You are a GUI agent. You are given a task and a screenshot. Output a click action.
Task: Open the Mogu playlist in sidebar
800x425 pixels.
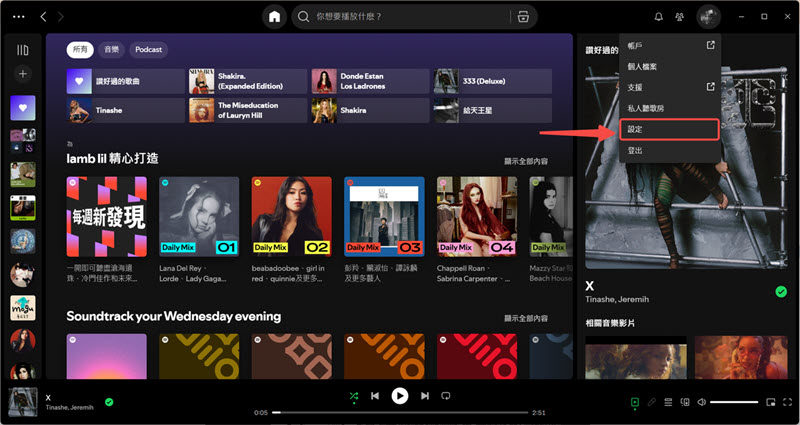coord(23,308)
